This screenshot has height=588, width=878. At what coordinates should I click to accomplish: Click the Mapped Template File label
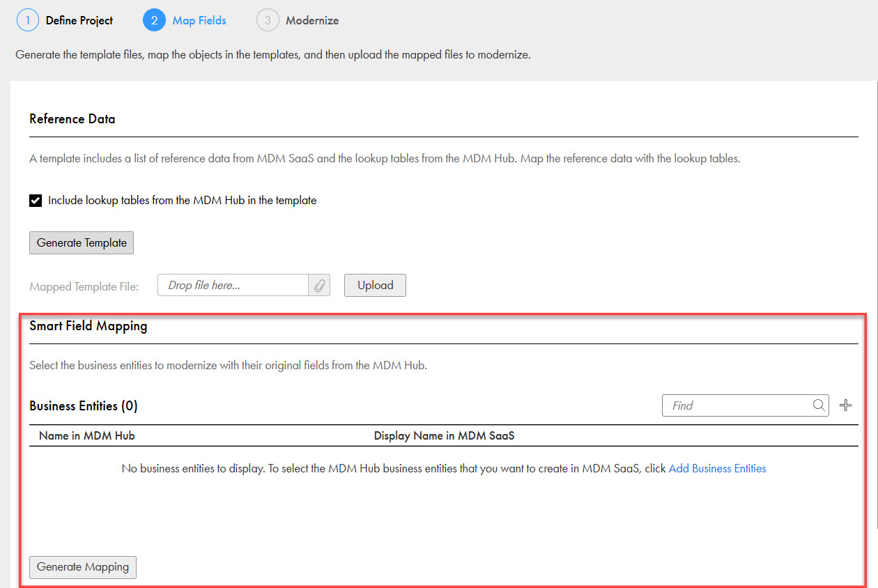[x=84, y=286]
